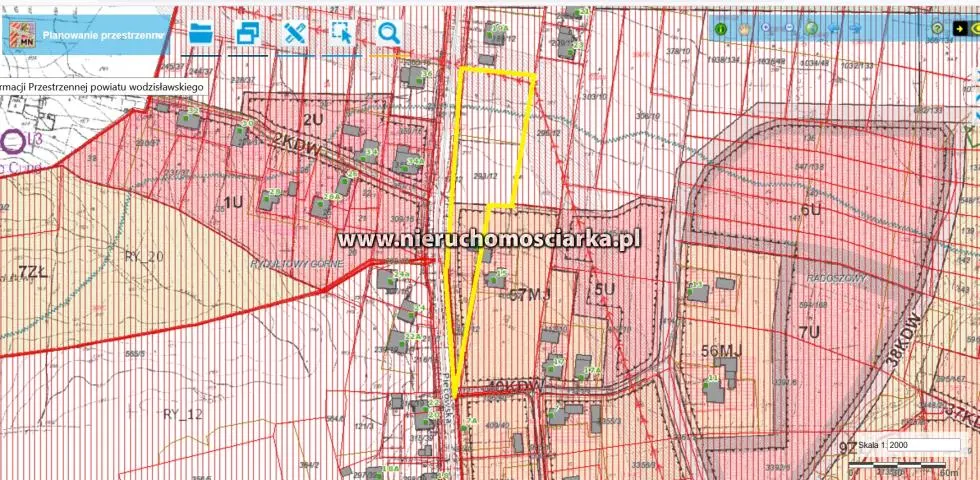Go to next map view arrow
This screenshot has height=480, width=980.
(x=856, y=29)
